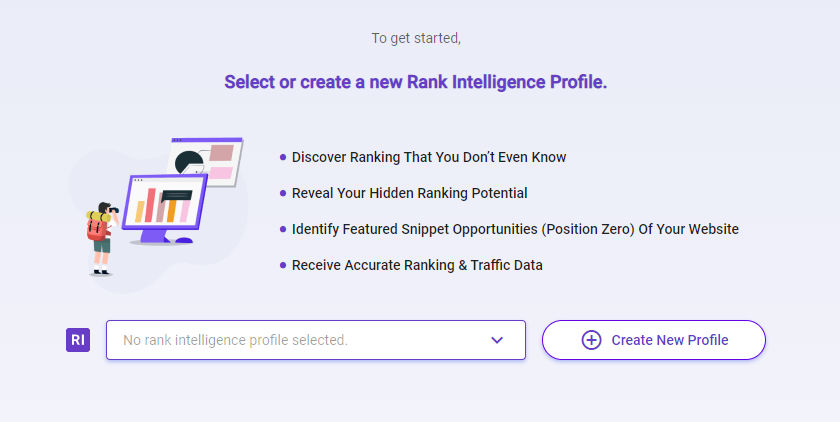
Task: Click the Identify Featured Snippet Opportunities line
Action: click(515, 229)
